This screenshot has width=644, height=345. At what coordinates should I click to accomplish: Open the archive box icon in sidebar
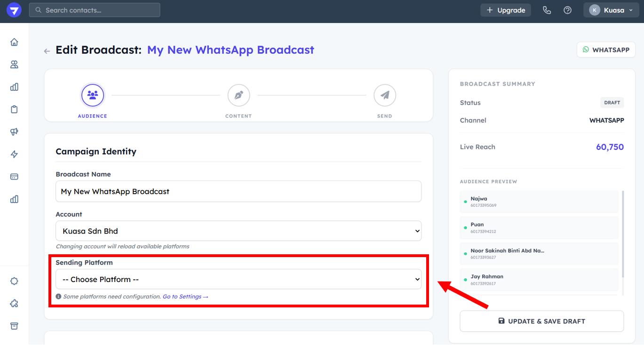[14, 326]
